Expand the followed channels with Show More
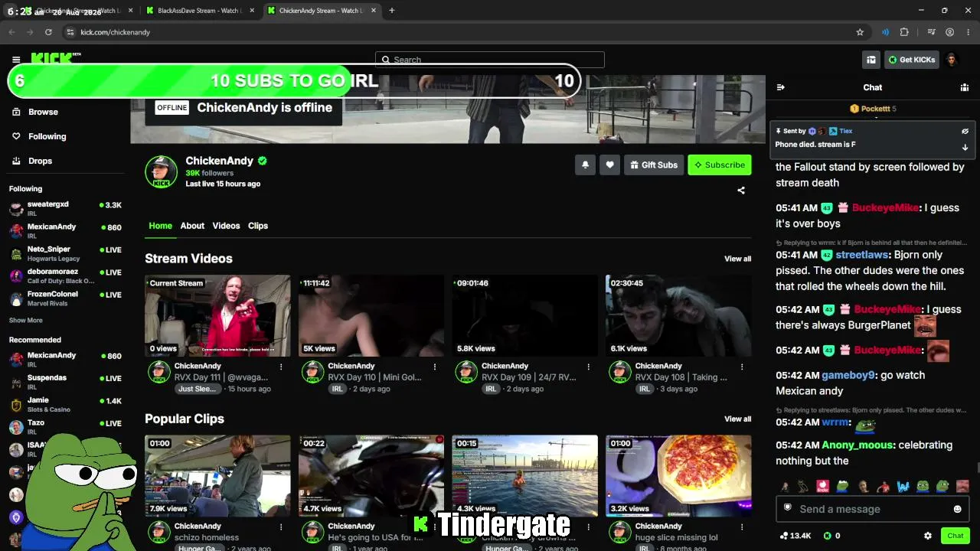This screenshot has width=980, height=551. pyautogui.click(x=26, y=321)
